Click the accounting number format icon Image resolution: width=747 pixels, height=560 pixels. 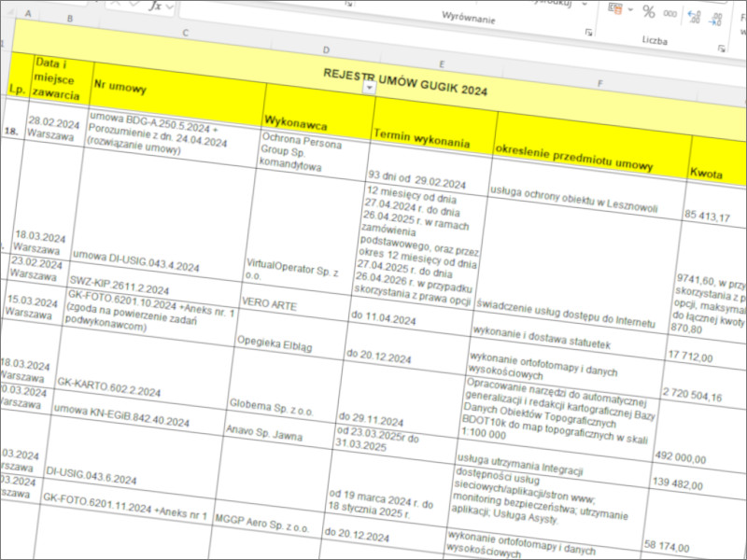point(614,7)
